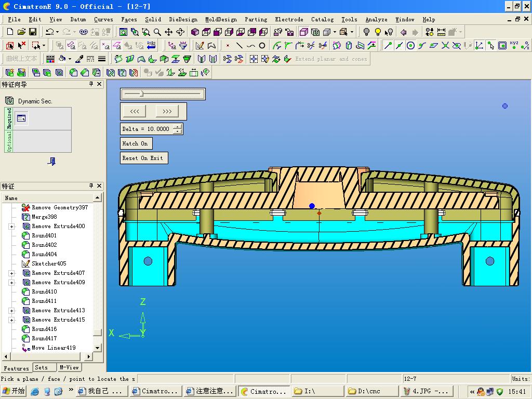
Task: Toggle the midpoint snap icon
Action: coord(400,45)
